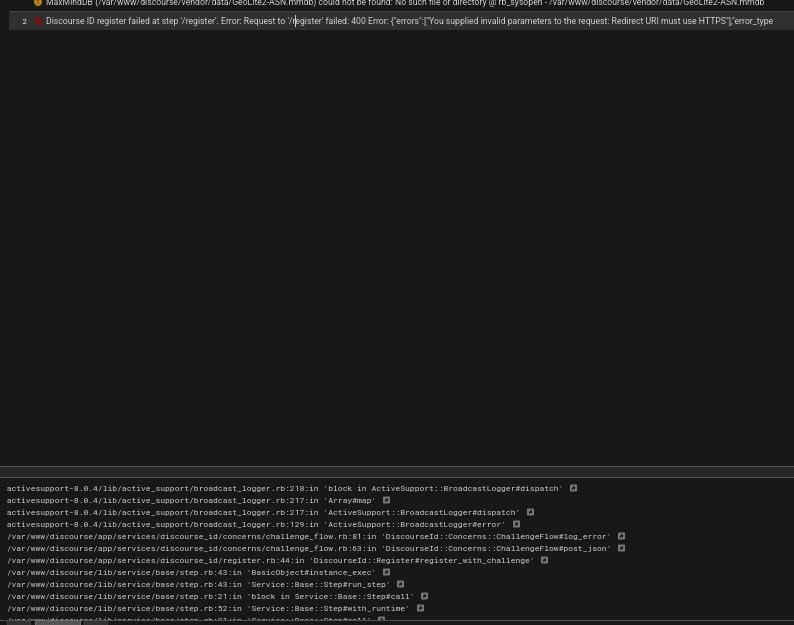The height and width of the screenshot is (625, 794).
Task: Click backtrace line step.rb:43 'BasicObject#instance_exec'
Action: tap(191, 573)
